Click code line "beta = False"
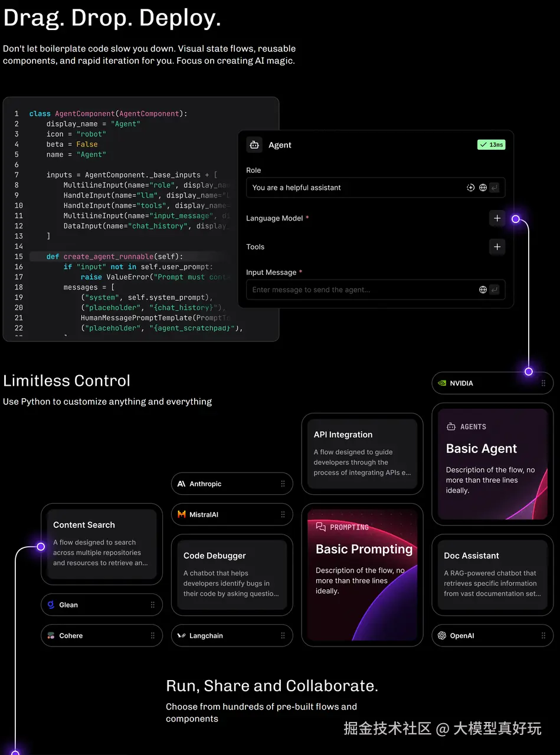Image resolution: width=560 pixels, height=755 pixels. coord(72,144)
